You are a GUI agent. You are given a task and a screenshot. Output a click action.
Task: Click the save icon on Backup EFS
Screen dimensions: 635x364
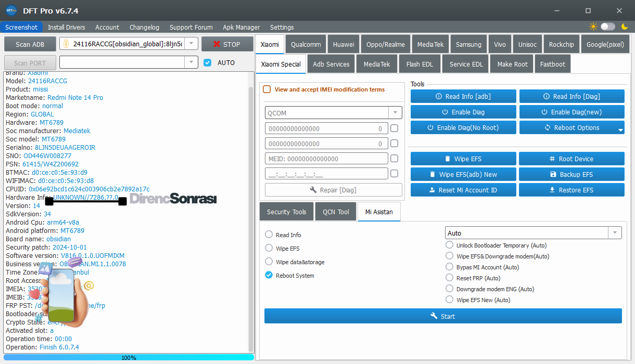click(553, 174)
